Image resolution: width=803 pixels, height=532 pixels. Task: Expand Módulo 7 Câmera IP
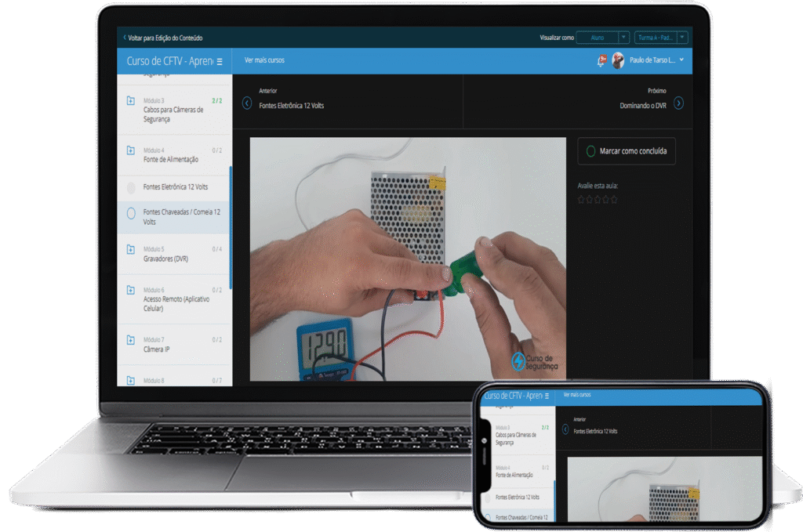pyautogui.click(x=174, y=344)
